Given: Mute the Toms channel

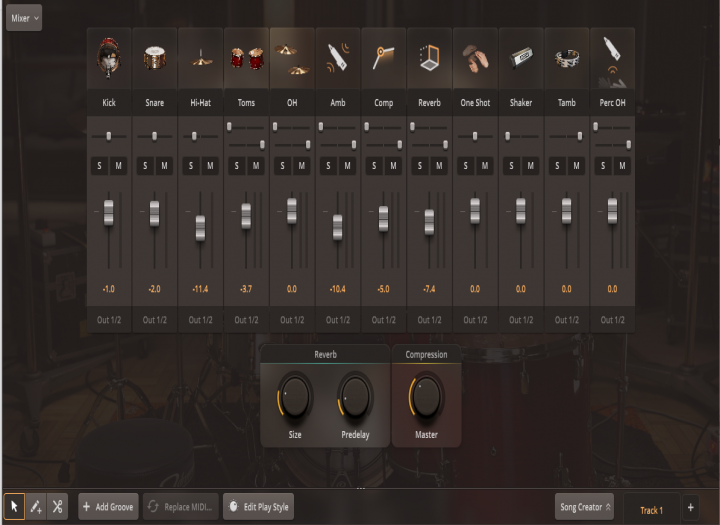Looking at the screenshot, I should pyautogui.click(x=256, y=166).
